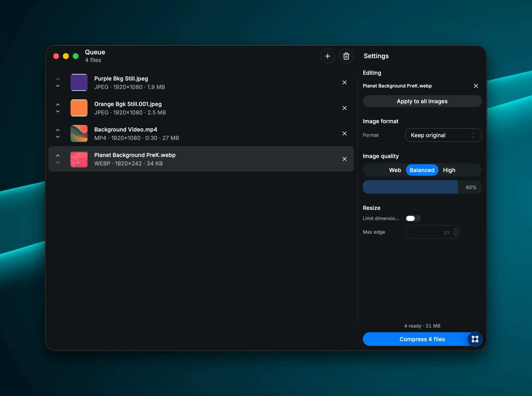Select the Orange Bgk Still.001.jpeg file name
The width and height of the screenshot is (532, 396).
(x=128, y=104)
